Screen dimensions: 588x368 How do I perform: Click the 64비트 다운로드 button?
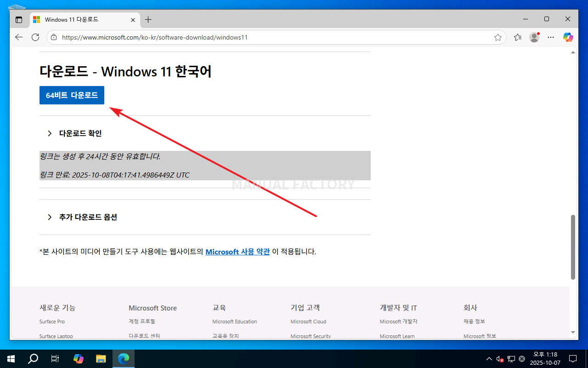tap(72, 95)
